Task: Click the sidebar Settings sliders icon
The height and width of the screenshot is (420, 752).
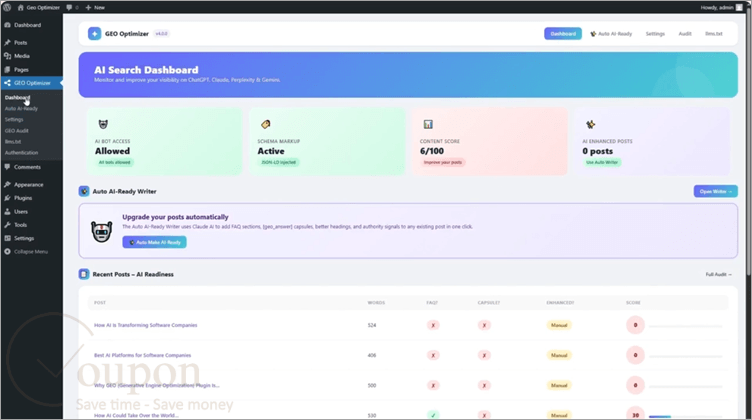Action: coord(7,238)
